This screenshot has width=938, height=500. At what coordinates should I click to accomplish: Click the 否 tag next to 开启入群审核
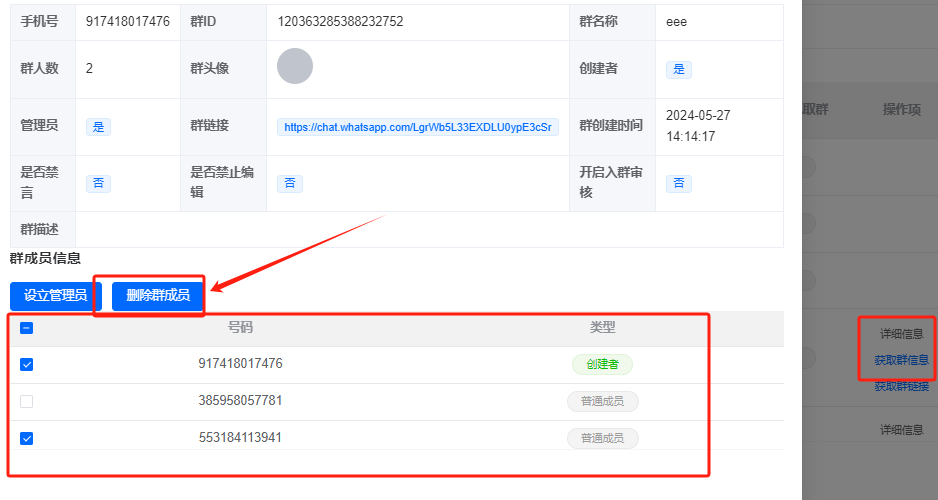(679, 183)
